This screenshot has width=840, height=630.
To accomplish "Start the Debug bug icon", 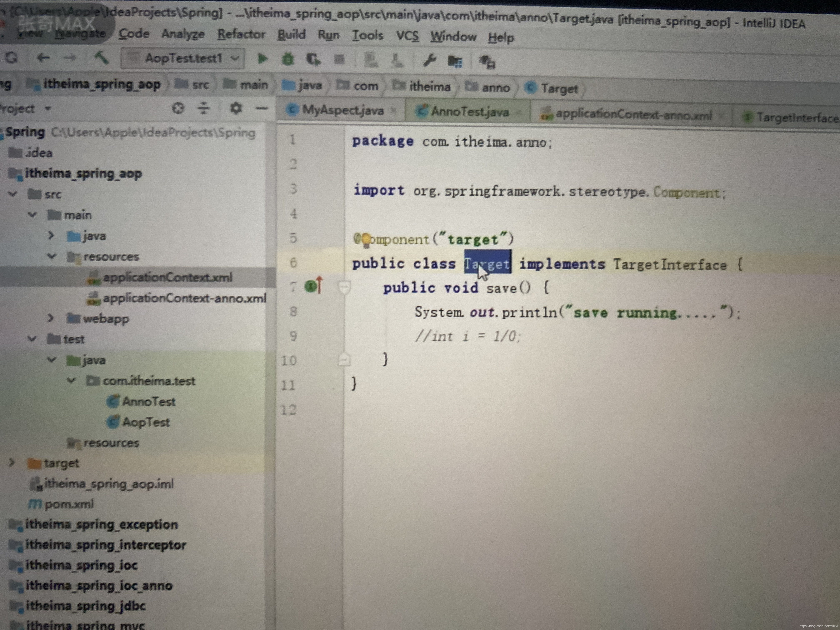I will click(x=287, y=59).
